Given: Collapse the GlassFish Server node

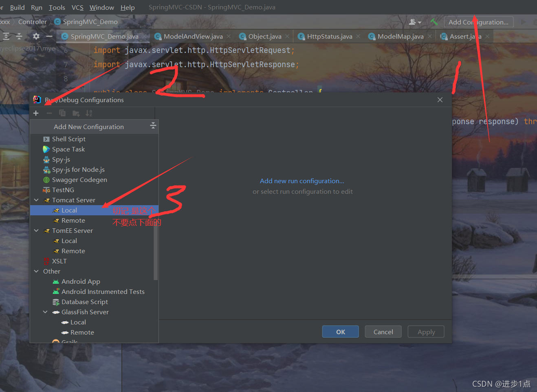Looking at the screenshot, I should 45,312.
